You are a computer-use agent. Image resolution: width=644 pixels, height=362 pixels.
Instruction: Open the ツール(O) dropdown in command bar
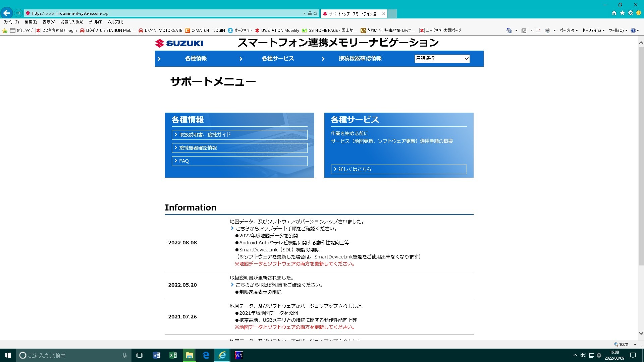(618, 31)
